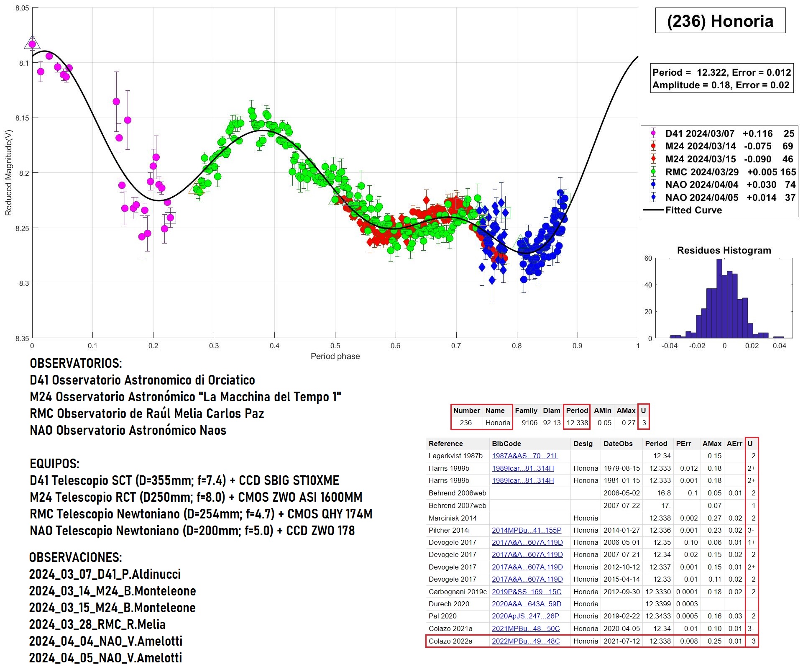The height and width of the screenshot is (672, 803).
Task: Click the D41 Telescopio SCT equipment line
Action: [x=184, y=480]
